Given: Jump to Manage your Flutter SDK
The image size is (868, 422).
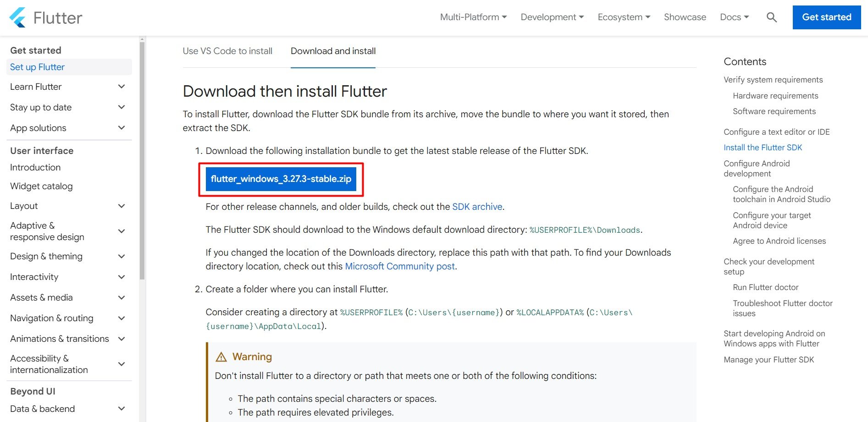Looking at the screenshot, I should point(769,360).
